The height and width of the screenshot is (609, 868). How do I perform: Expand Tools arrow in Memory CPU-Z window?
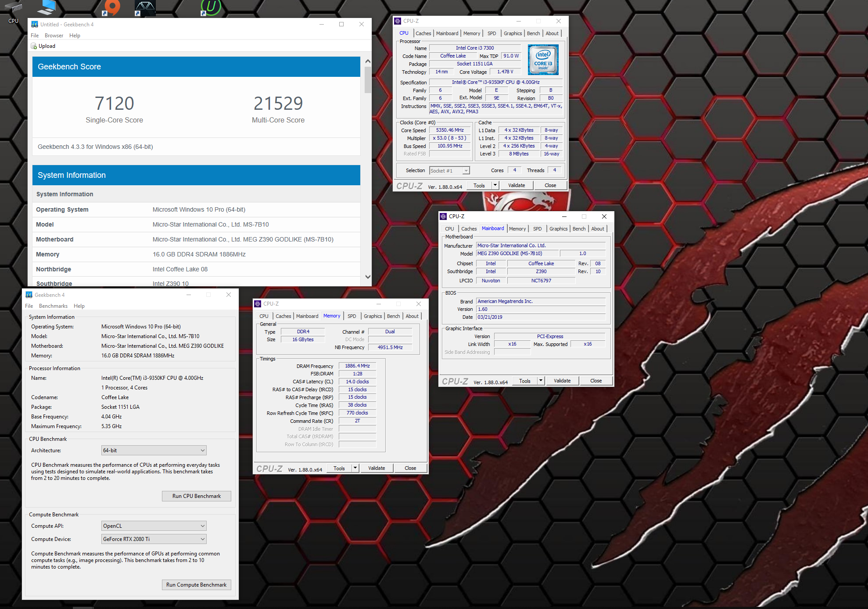pyautogui.click(x=355, y=468)
